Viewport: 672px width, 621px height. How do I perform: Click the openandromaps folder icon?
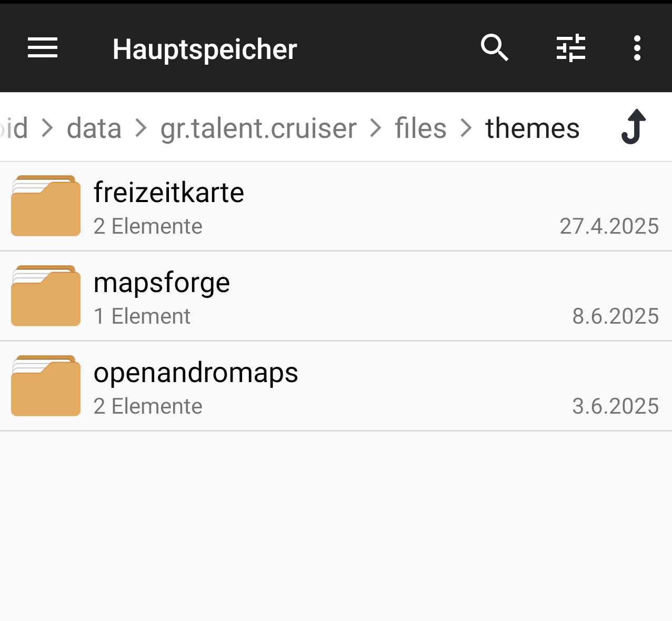[x=46, y=386]
